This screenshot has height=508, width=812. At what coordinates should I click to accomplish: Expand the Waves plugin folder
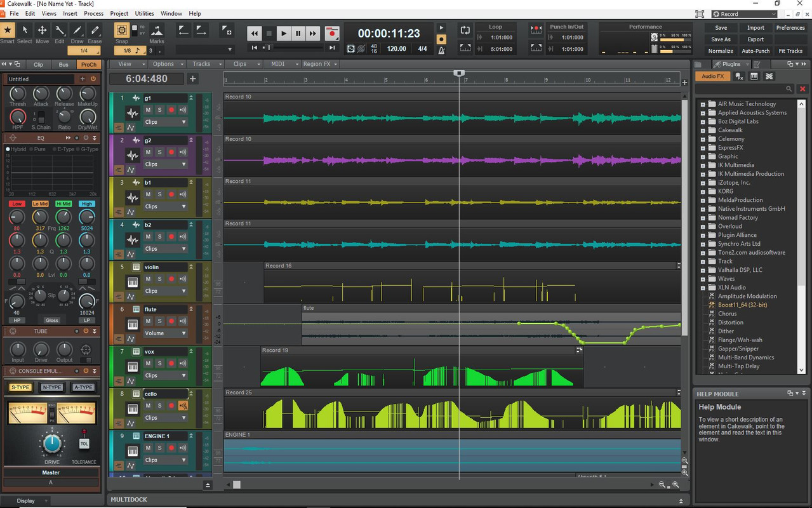703,279
